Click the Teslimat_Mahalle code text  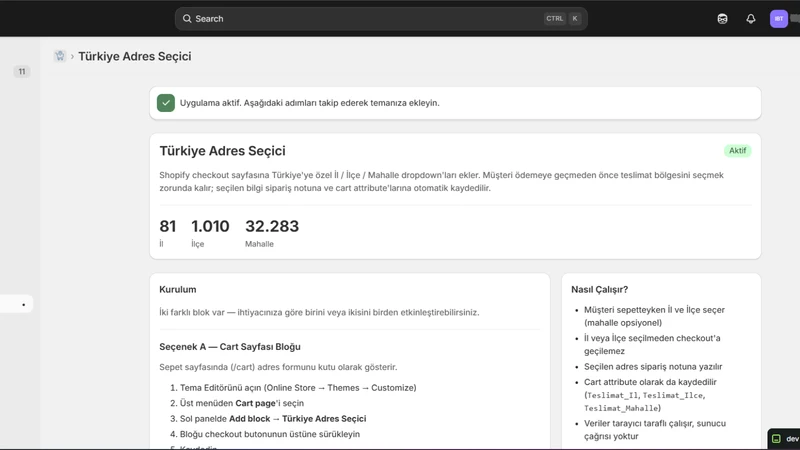coord(621,408)
